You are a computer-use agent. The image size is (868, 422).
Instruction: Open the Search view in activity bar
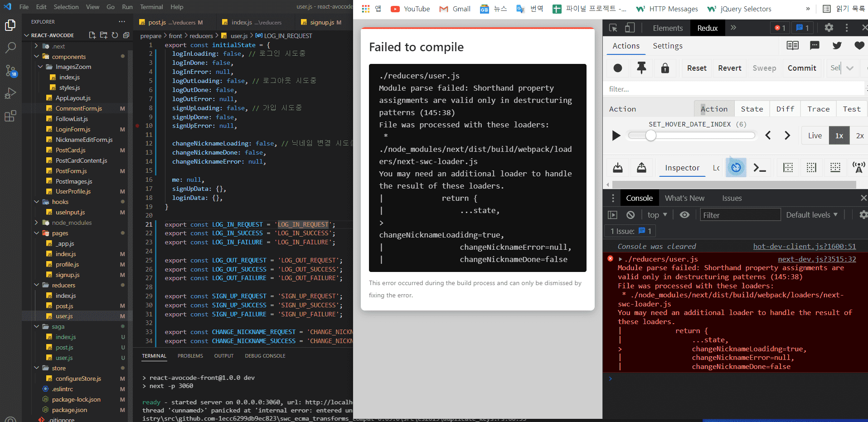[10, 48]
